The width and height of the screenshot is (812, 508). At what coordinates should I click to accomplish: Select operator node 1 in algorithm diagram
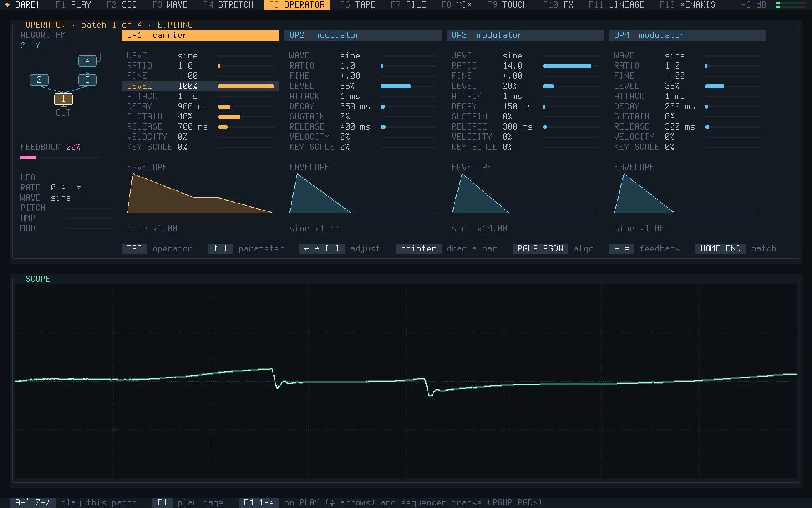point(63,99)
